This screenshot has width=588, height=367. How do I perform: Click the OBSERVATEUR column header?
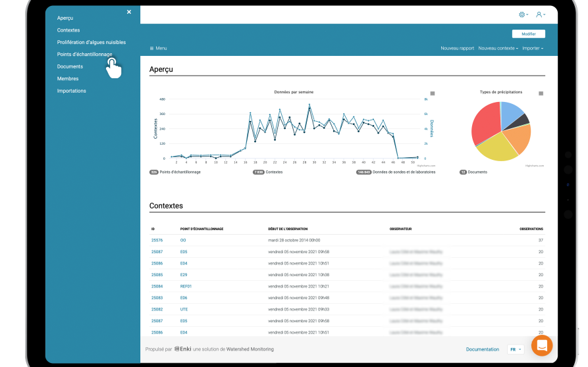pyautogui.click(x=400, y=229)
